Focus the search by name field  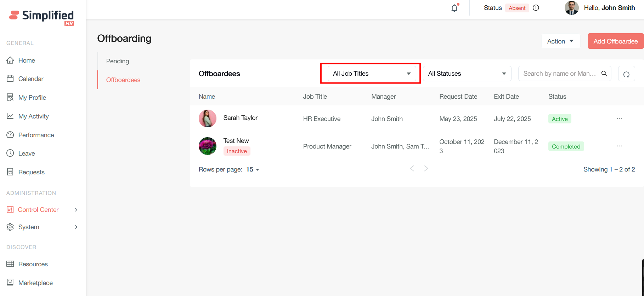[x=559, y=74]
